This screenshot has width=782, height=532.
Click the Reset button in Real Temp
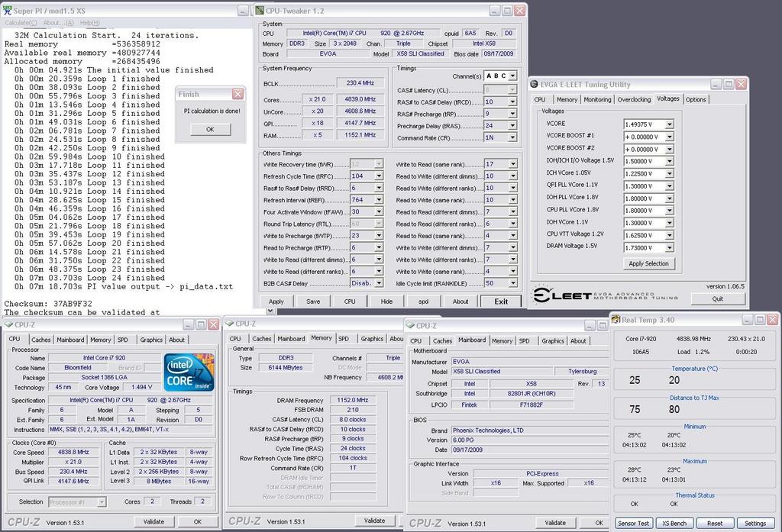(715, 523)
